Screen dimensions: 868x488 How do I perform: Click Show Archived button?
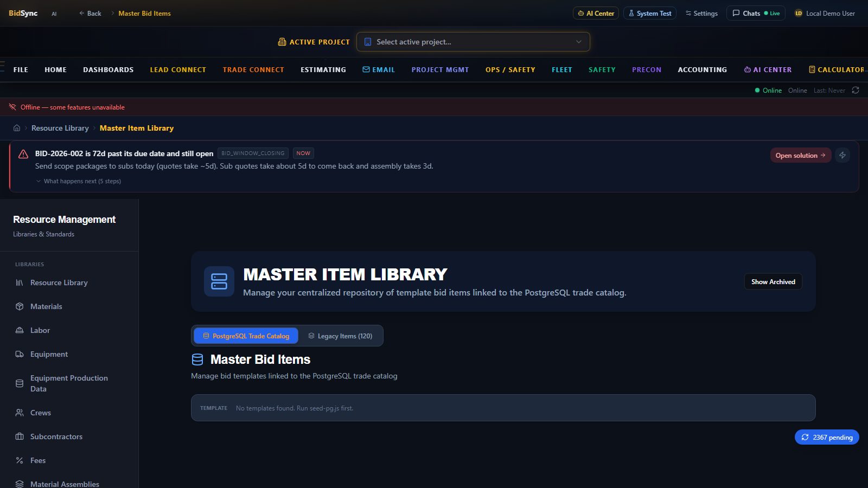[773, 281]
